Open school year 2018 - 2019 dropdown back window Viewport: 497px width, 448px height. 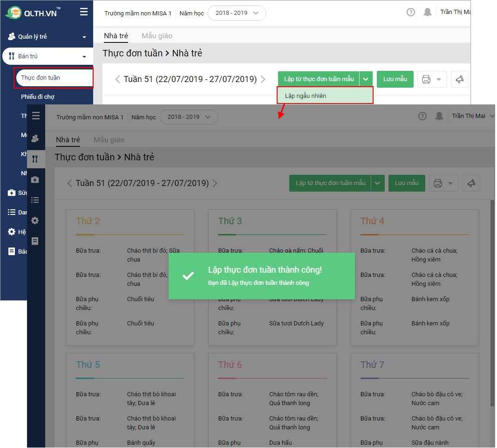(237, 13)
